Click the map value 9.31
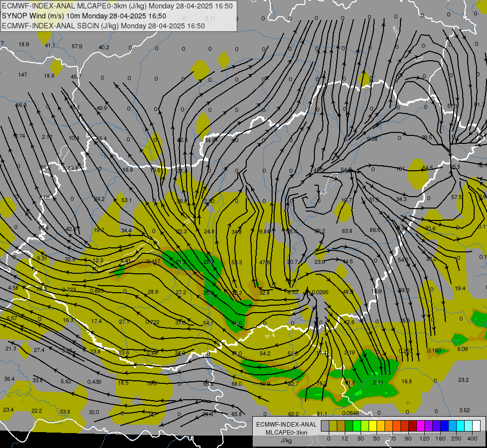Image resolution: width=487 pixels, height=448 pixels. pos(42,258)
